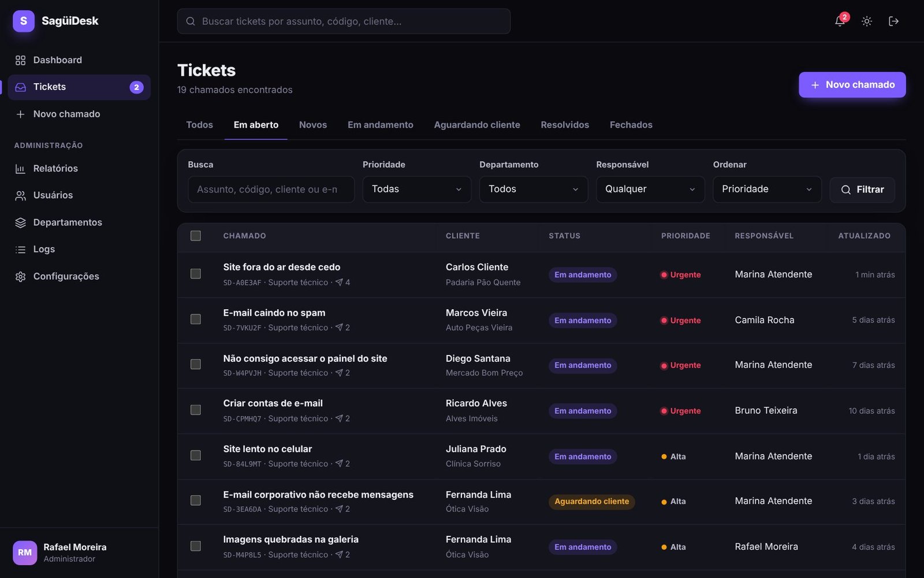The height and width of the screenshot is (578, 924).
Task: Check the 'E-mail caindo no spam' row
Action: click(196, 320)
